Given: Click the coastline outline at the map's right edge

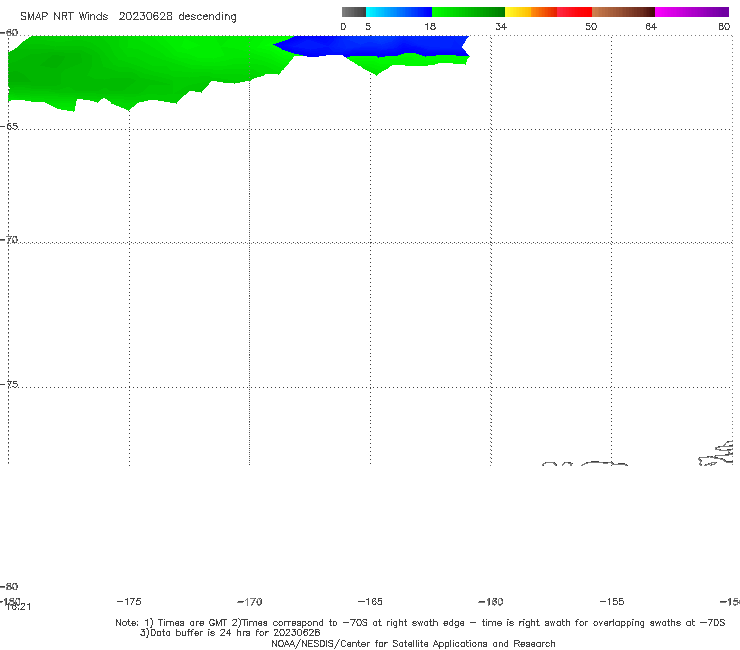Looking at the screenshot, I should click(717, 453).
